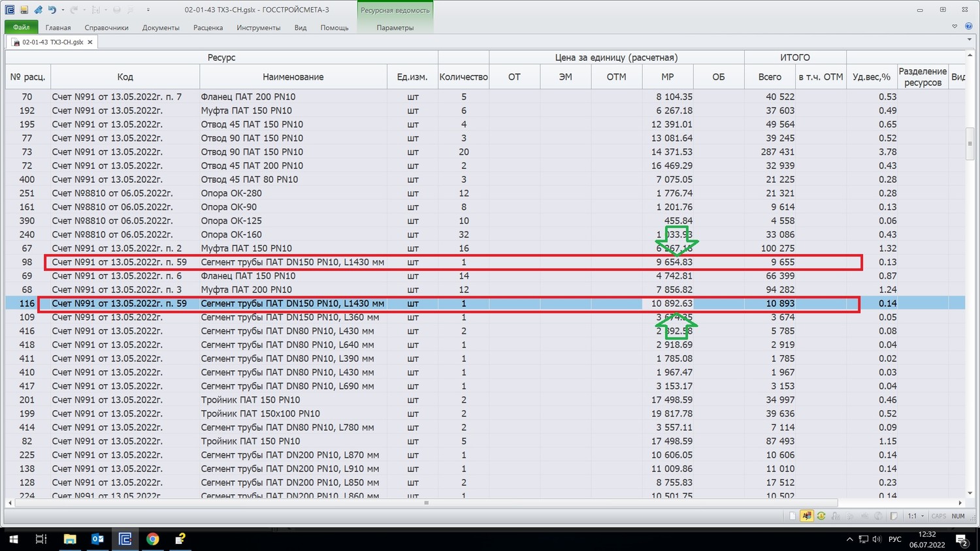Viewport: 980px width, 551px height.
Task: Expand the undo history dropdown arrow
Action: [x=63, y=10]
